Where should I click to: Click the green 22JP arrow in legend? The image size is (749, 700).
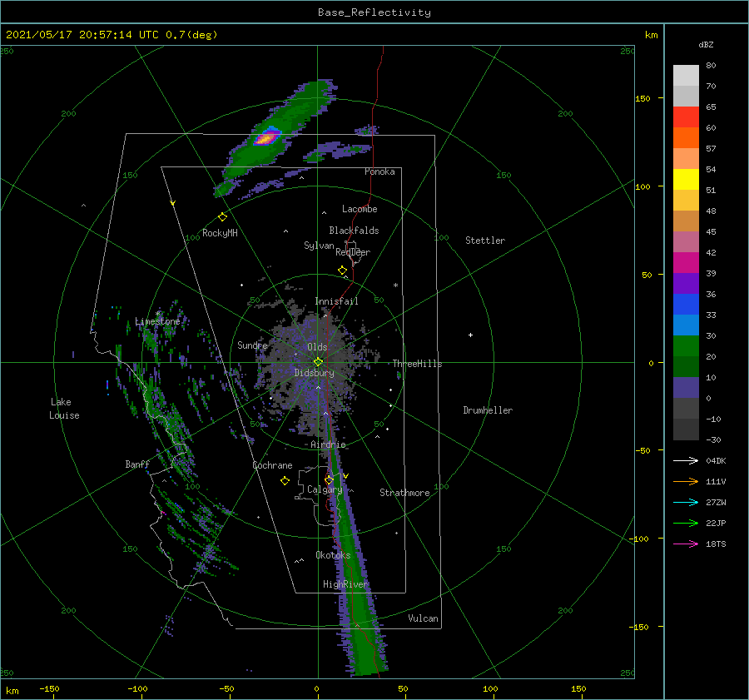686,524
